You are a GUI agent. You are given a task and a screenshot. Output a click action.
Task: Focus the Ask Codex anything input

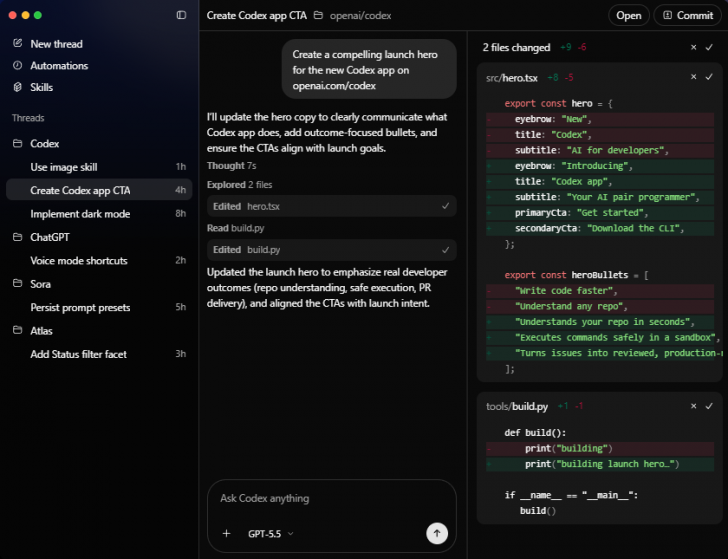[332, 499]
